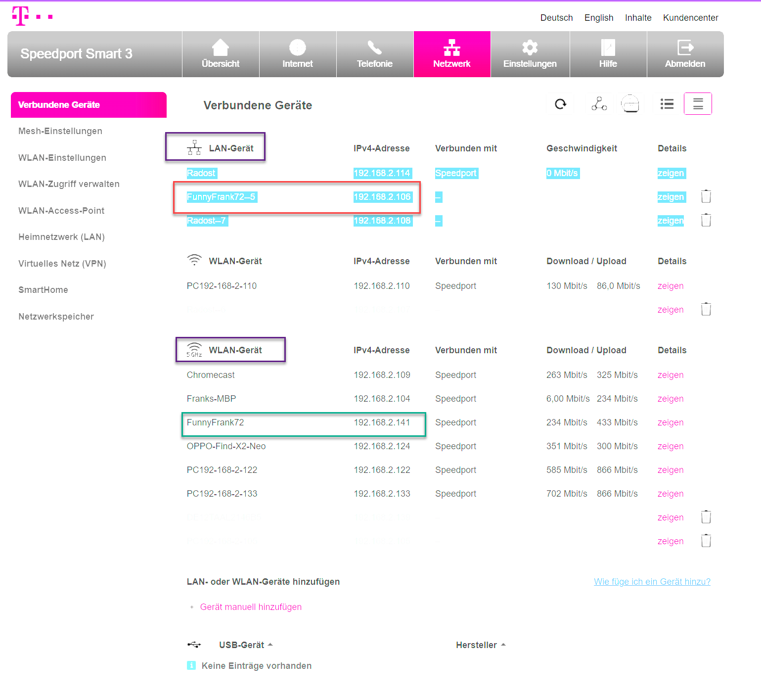Select the Netzwerk tab
The height and width of the screenshot is (700, 761).
pyautogui.click(x=452, y=54)
